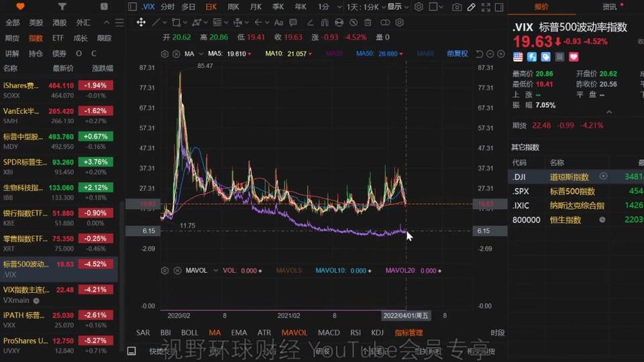The width and height of the screenshot is (644, 362).
Task: Open ProShares UVXY watchlist row
Action: click(59, 345)
